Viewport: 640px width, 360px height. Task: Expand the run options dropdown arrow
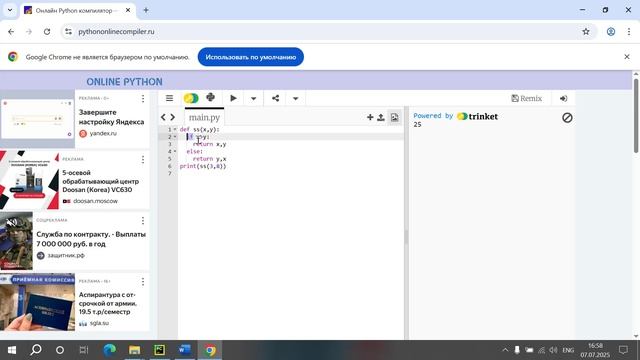point(253,99)
